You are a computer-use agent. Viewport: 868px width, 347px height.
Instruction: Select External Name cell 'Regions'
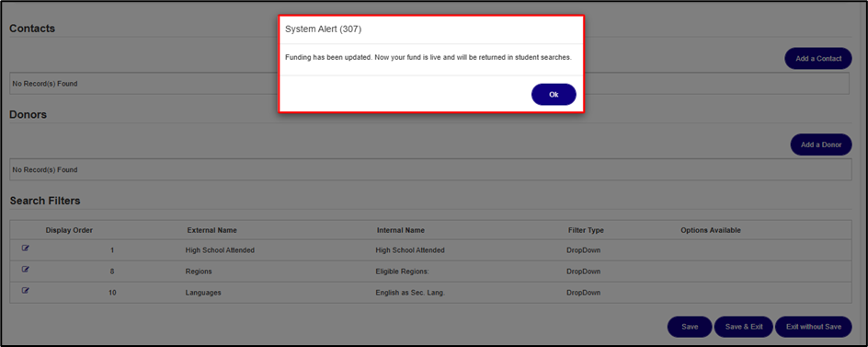tap(199, 272)
